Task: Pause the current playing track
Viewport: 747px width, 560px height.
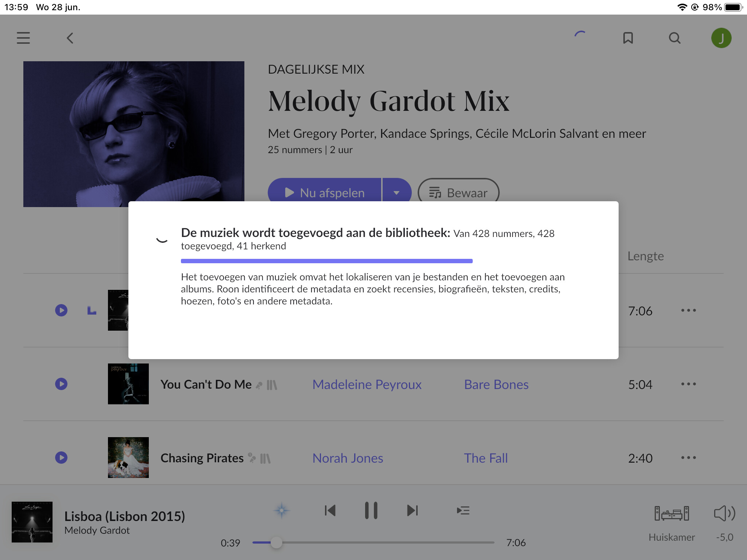Action: coord(371,510)
